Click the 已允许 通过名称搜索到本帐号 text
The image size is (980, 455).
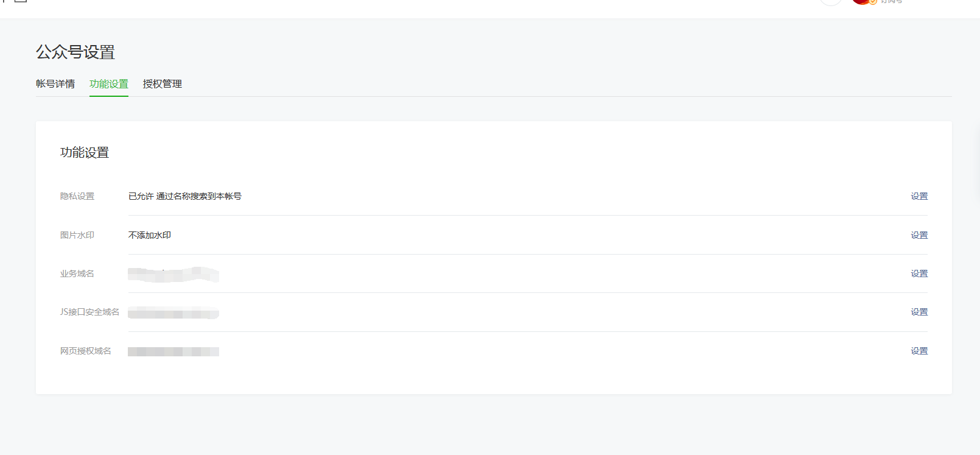[x=185, y=196]
